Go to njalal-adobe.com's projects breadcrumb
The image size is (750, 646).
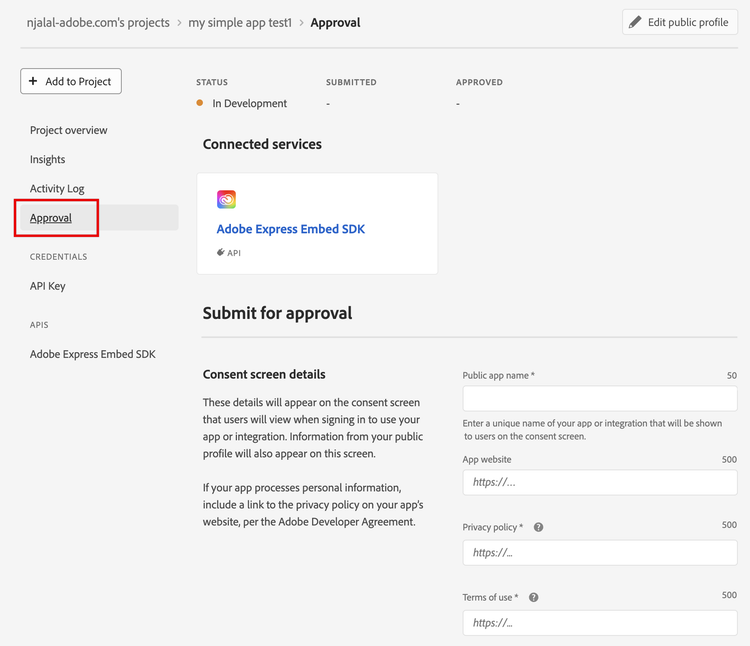coord(98,22)
